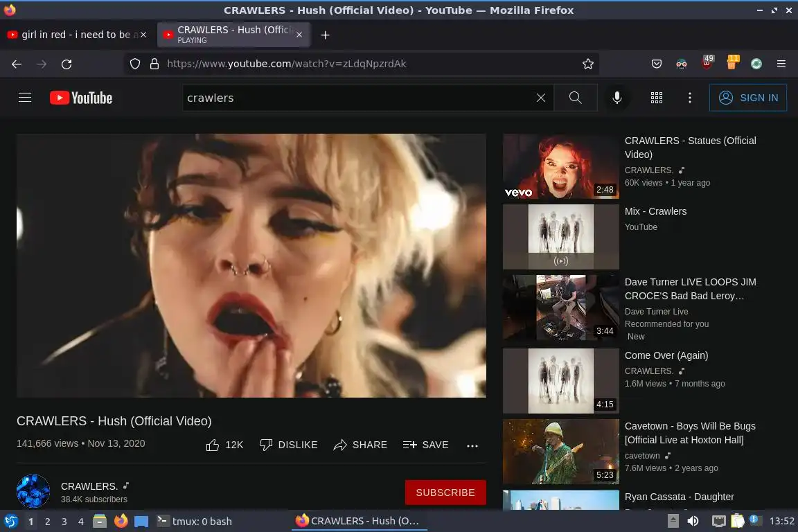Open 'CRAWLERS - Statues (Official Video)' title
Viewport: 798px width, 532px height.
690,147
